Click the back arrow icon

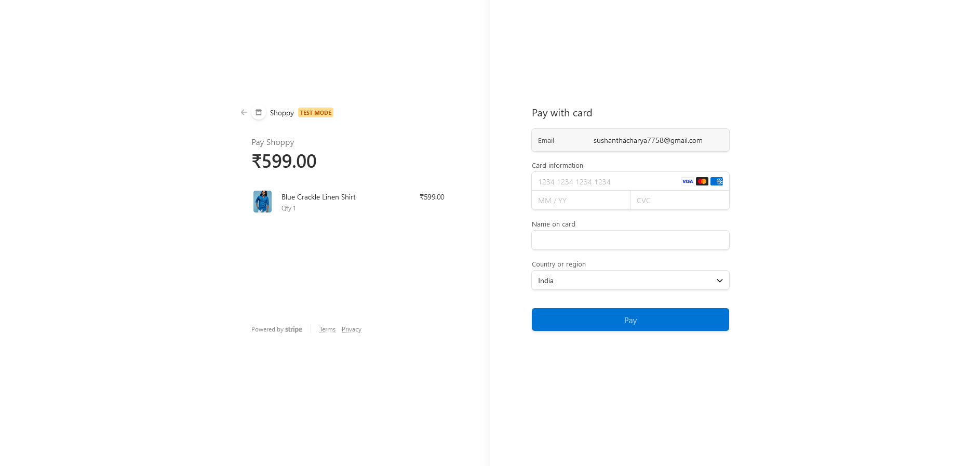(244, 112)
